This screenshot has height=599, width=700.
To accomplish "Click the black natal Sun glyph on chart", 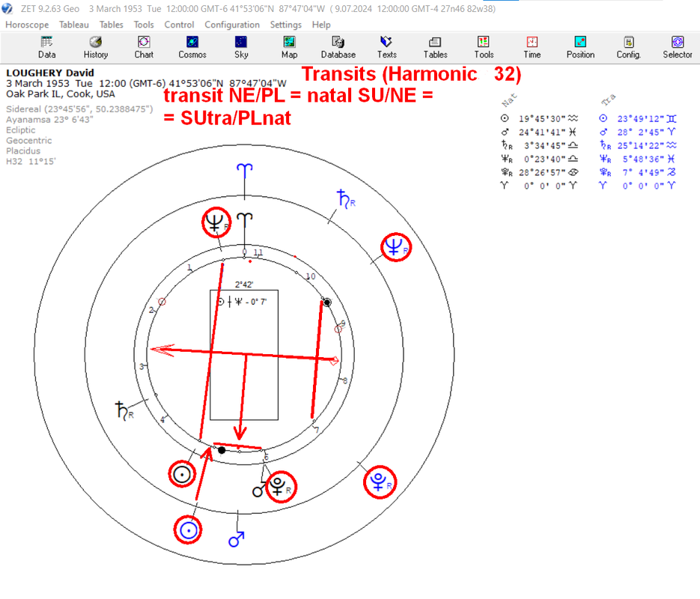I will [x=182, y=474].
